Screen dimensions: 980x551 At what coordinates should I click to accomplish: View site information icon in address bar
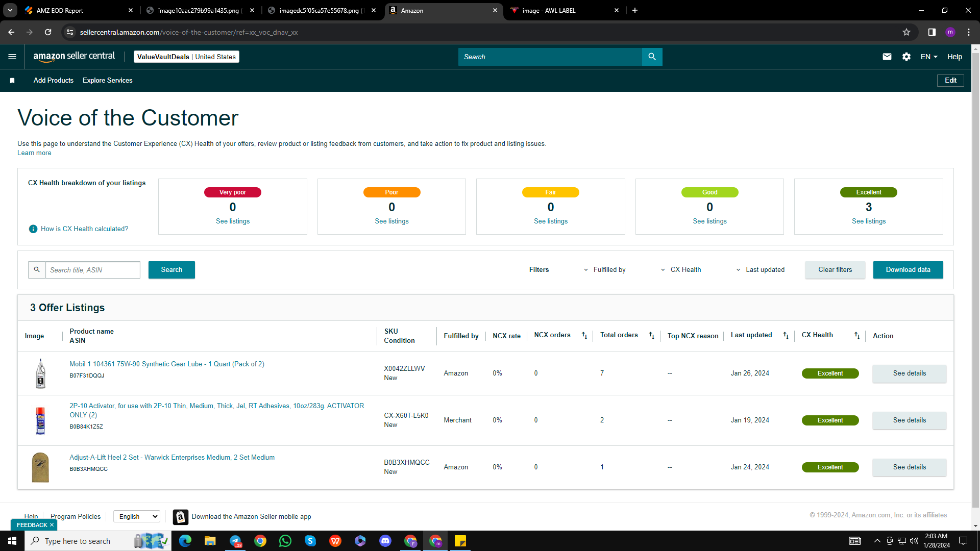70,32
